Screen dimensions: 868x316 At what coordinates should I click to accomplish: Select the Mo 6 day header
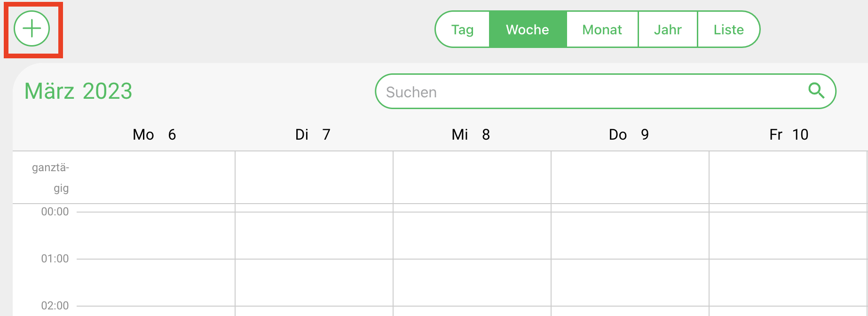point(155,135)
